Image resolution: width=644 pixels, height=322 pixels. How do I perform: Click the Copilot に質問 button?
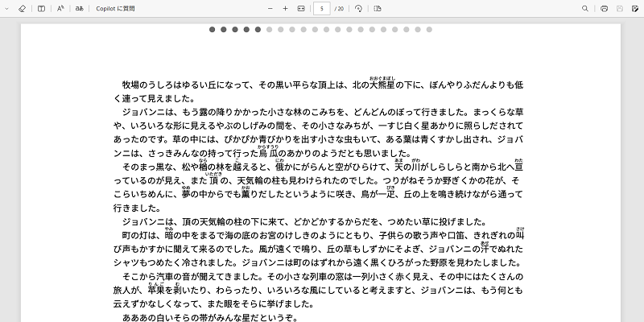click(115, 9)
